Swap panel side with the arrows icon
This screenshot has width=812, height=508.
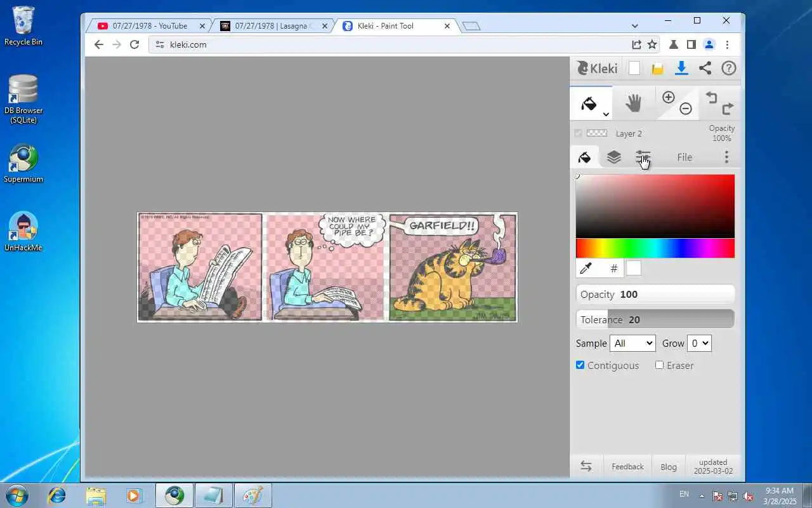pos(586,467)
